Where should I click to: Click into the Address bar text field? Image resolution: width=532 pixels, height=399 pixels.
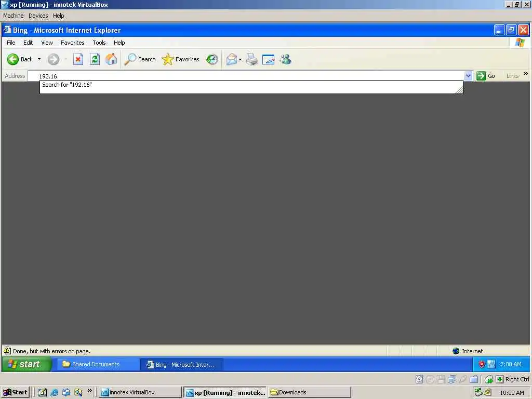246,76
